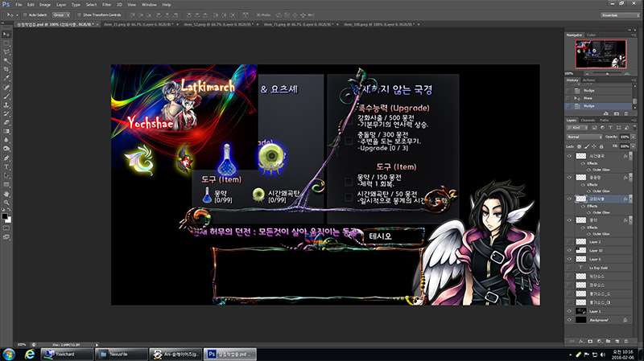Screen dimensions: 644x361
Task: Open the Fill slider dropdown arrow
Action: pyautogui.click(x=634, y=146)
